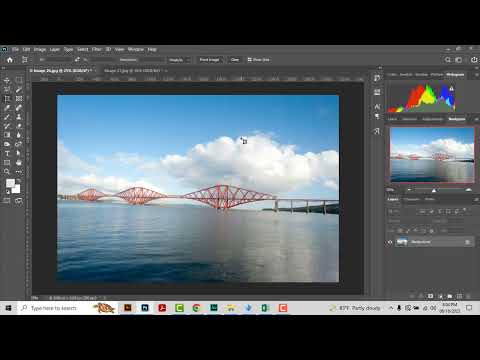Open the Image menu
Screen dimensions: 480x360
[x=40, y=49]
